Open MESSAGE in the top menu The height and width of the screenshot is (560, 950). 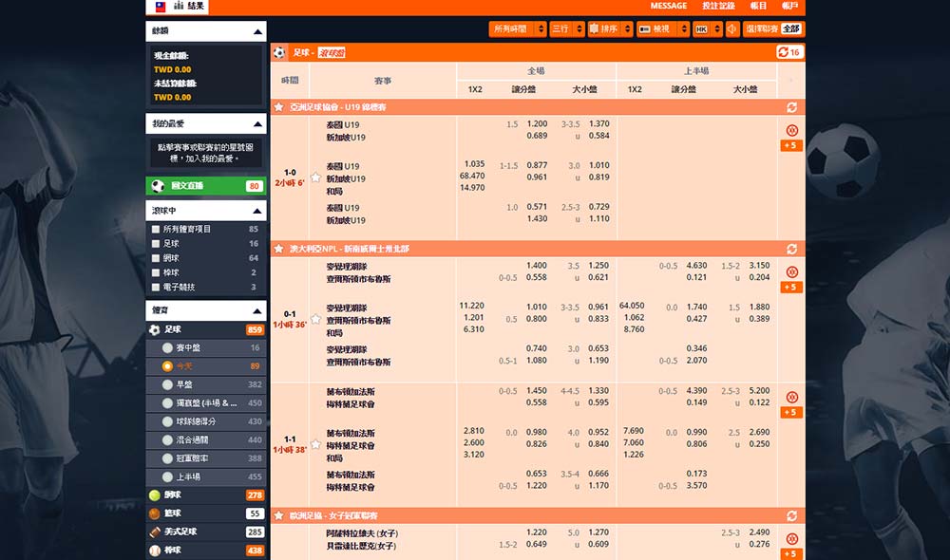pos(669,7)
